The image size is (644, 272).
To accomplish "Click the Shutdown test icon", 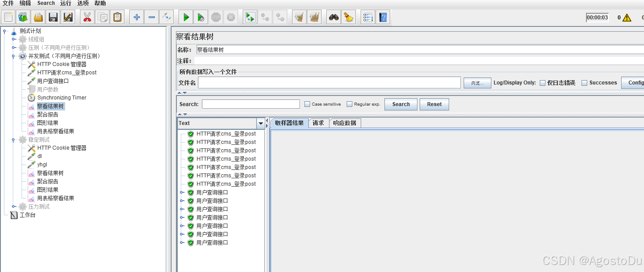I will point(231,17).
